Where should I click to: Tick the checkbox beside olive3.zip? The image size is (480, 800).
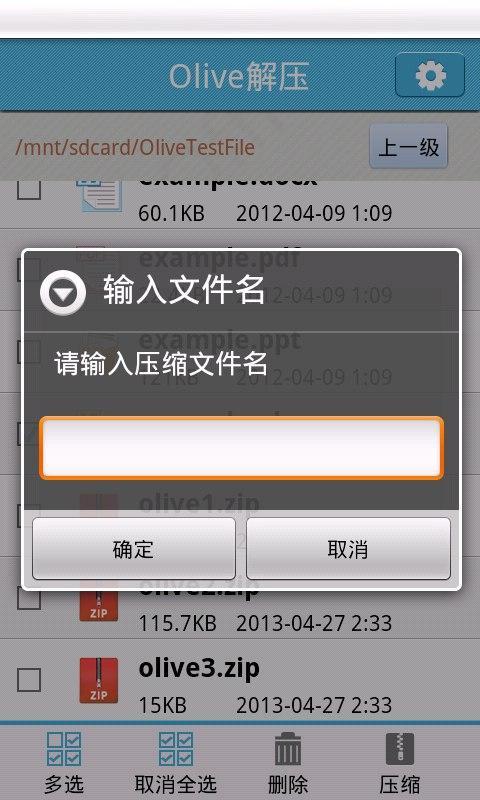(x=29, y=680)
